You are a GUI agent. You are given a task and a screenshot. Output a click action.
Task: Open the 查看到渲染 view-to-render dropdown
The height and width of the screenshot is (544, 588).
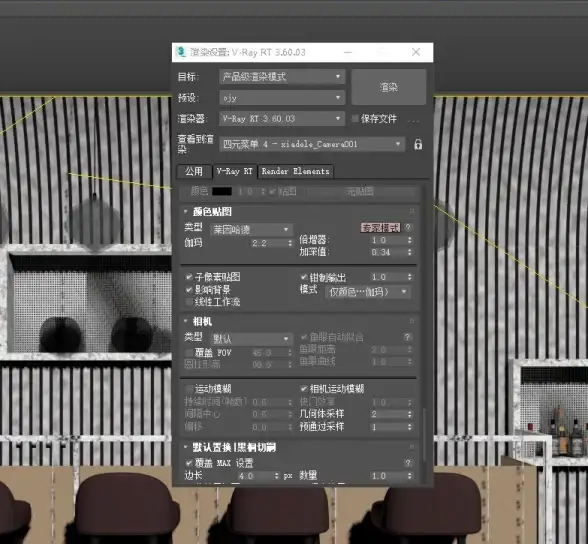[x=312, y=144]
